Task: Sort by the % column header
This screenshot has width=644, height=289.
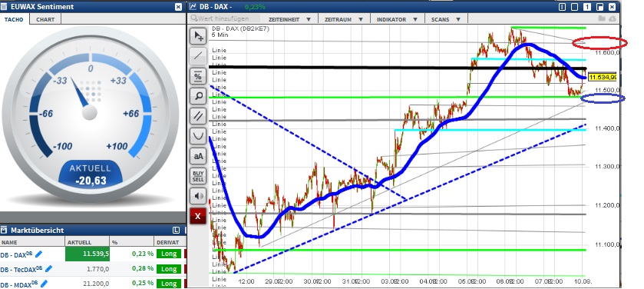Action: pyautogui.click(x=132, y=242)
